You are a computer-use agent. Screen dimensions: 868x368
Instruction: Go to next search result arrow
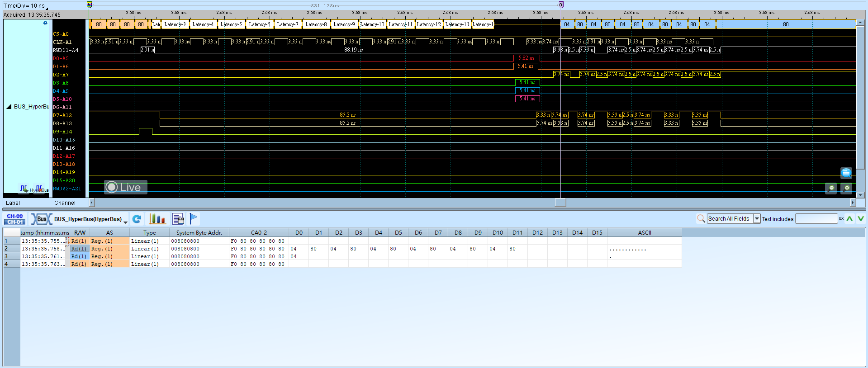coord(861,219)
